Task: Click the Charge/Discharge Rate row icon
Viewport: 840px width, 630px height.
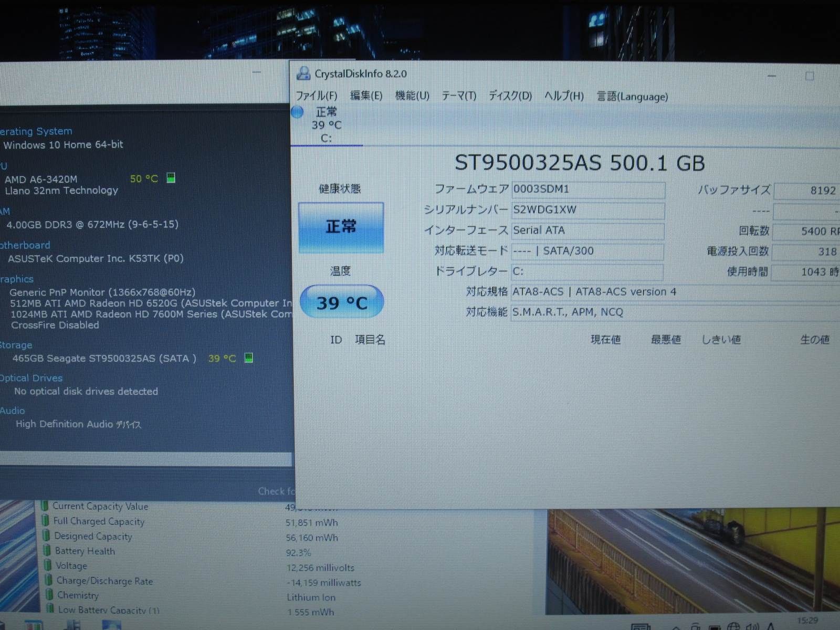Action: coord(49,580)
